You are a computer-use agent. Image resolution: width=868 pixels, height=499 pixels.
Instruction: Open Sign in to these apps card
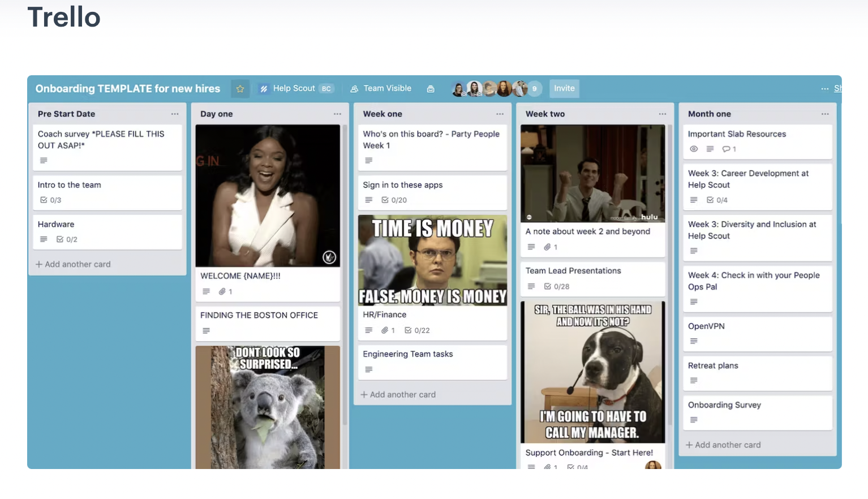coord(432,192)
